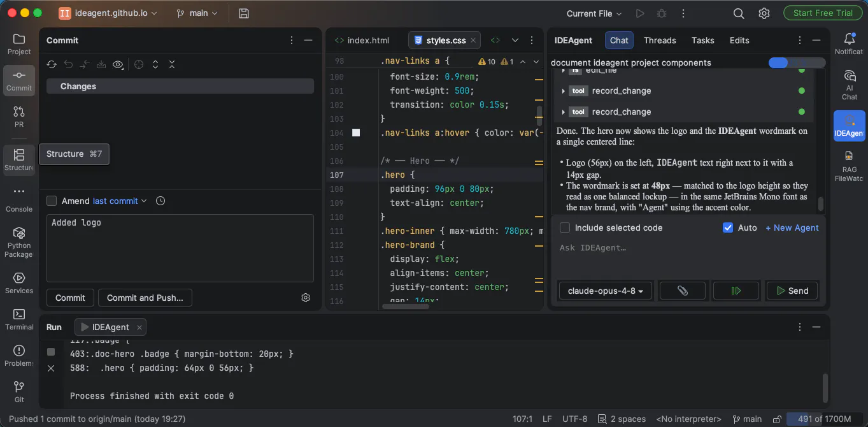Open the editor tabs list chevron
The height and width of the screenshot is (427, 868).
[515, 40]
